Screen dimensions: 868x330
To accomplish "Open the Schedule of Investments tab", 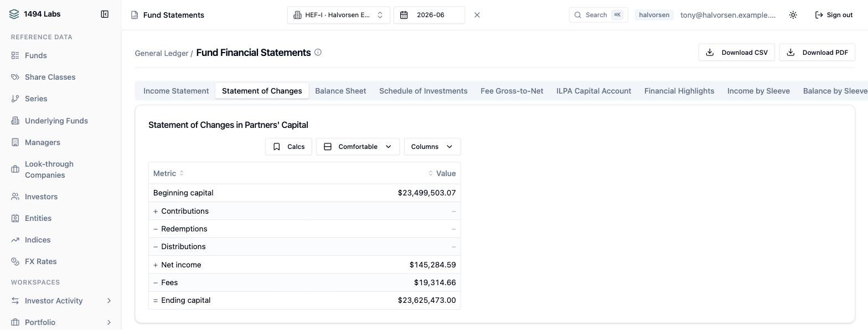I will tap(423, 91).
